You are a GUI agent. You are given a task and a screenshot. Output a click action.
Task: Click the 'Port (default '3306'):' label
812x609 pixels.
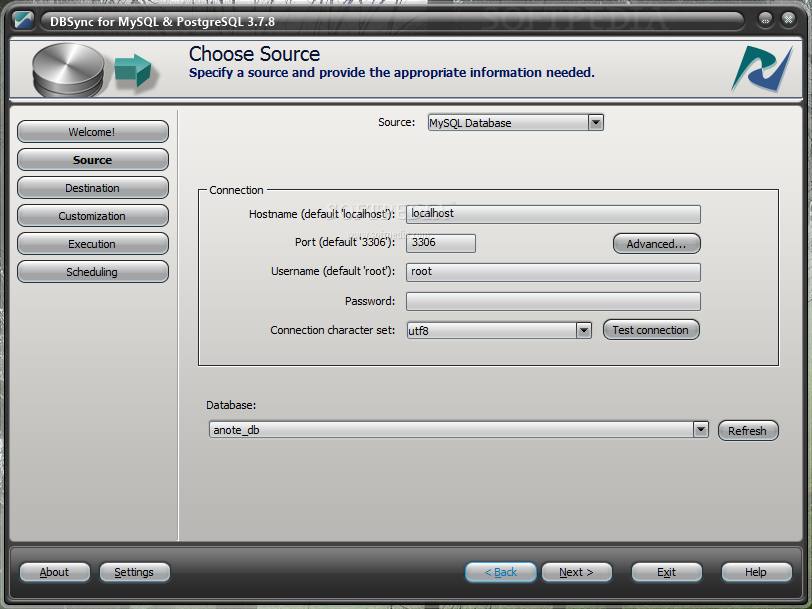345,242
